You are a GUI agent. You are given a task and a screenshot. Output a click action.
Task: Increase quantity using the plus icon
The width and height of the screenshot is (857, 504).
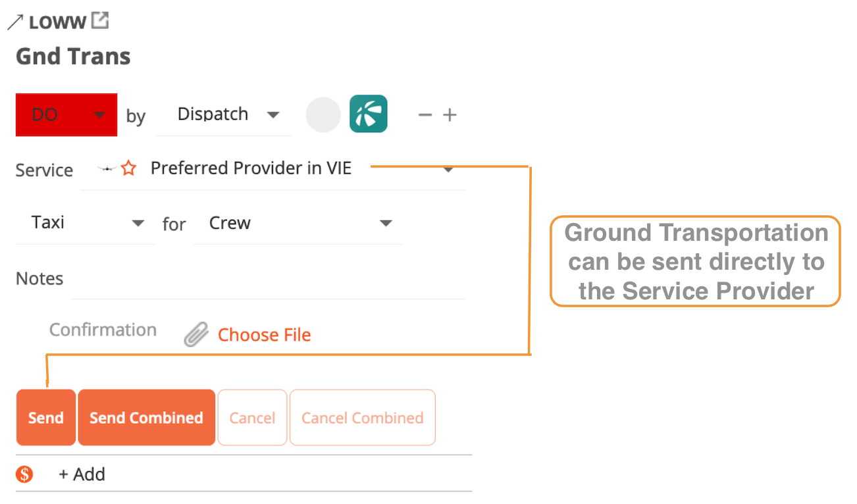coord(450,114)
